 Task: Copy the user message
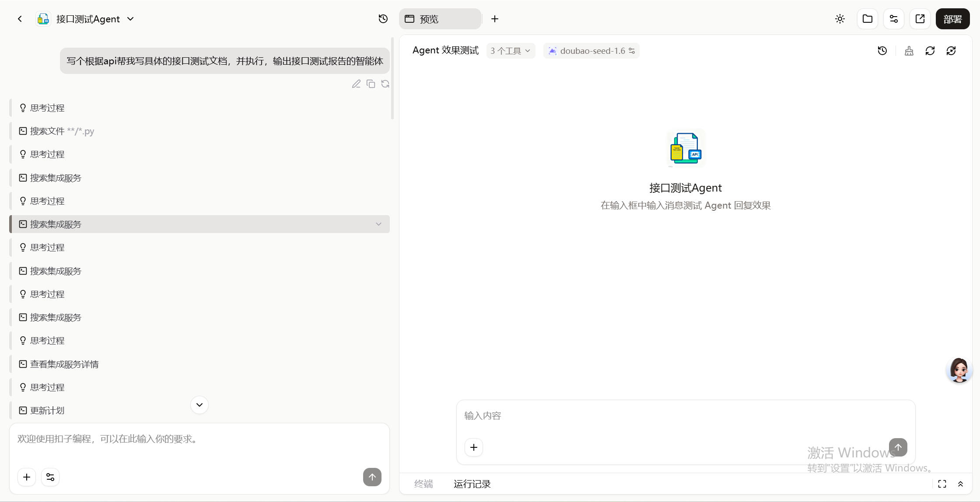pyautogui.click(x=371, y=84)
